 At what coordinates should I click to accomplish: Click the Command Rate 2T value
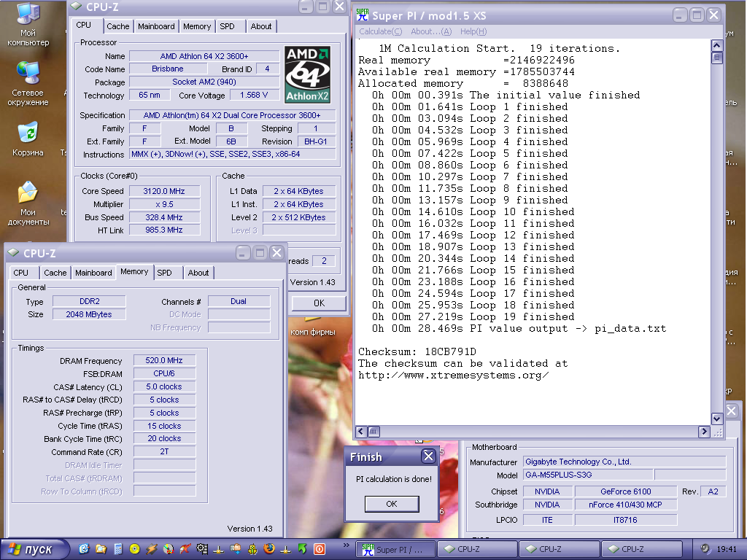[164, 451]
